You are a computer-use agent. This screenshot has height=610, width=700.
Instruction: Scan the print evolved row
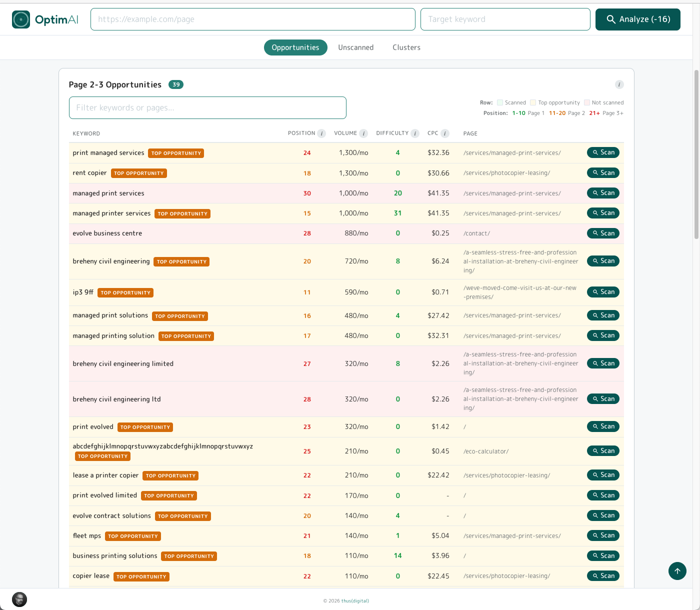[603, 426]
